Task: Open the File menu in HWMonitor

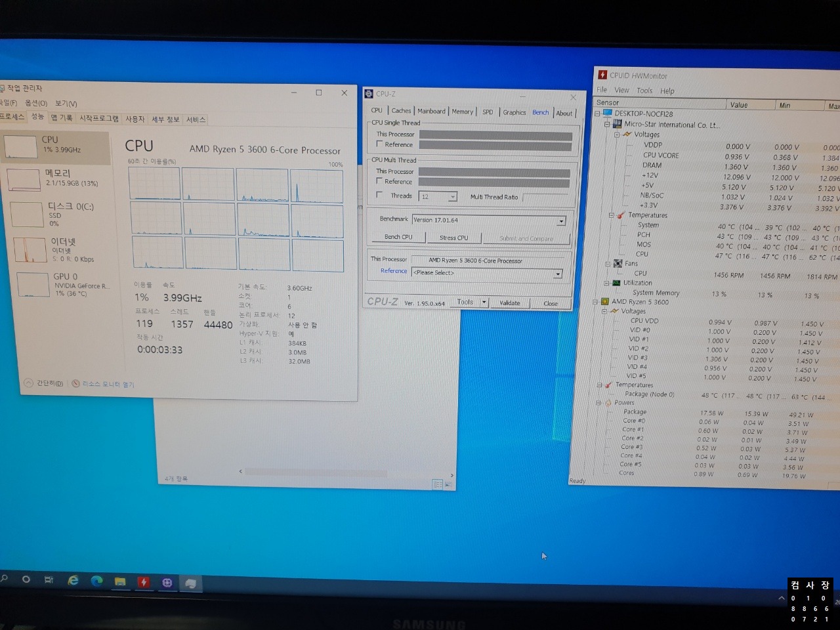Action: (602, 89)
